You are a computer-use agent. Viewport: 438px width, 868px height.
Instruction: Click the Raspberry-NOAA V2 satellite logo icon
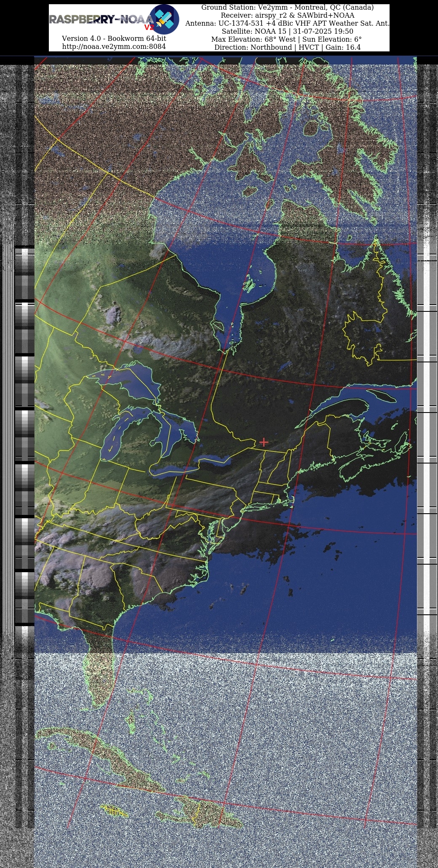click(165, 19)
